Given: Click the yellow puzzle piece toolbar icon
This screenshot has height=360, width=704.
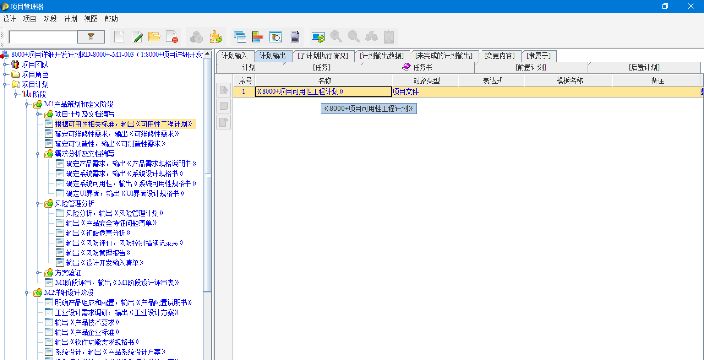Looking at the screenshot, I should pos(216,37).
